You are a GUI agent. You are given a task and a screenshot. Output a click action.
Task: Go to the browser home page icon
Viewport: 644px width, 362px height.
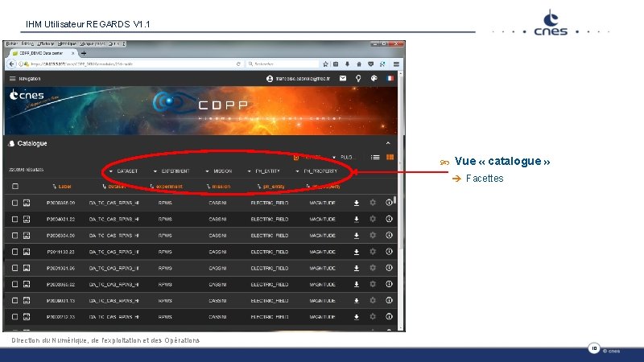(359, 64)
